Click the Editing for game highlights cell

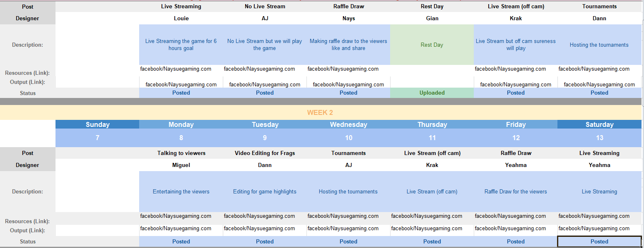click(265, 191)
